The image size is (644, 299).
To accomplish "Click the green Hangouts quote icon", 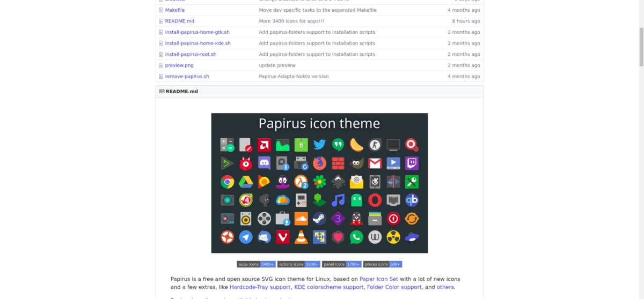I will [x=338, y=145].
